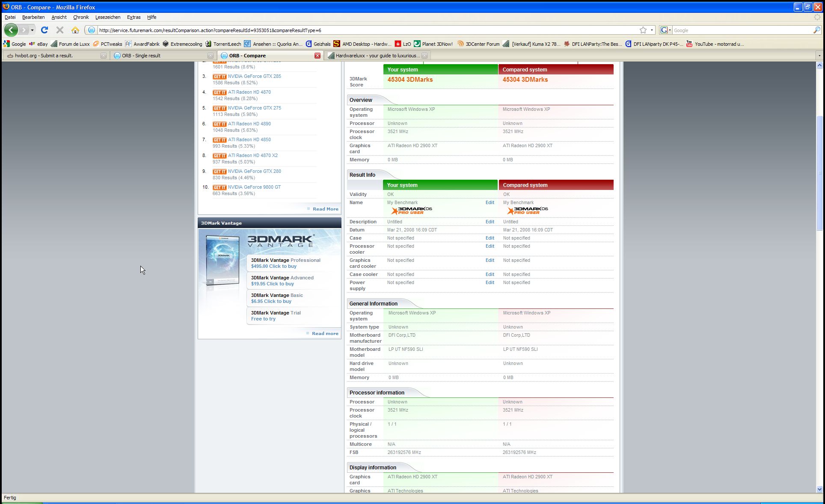825x504 pixels.
Task: Close the ORB - Compare tab
Action: (318, 56)
